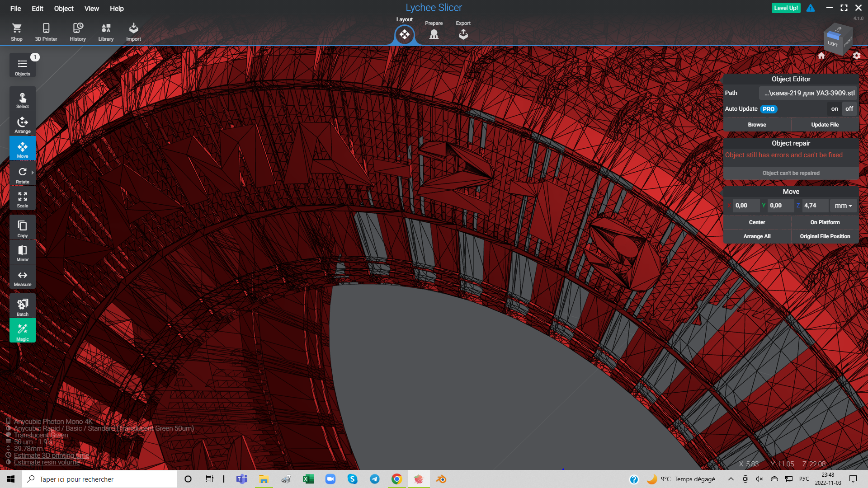Viewport: 868px width, 488px height.
Task: Switch to the Prepare tab
Action: (x=434, y=31)
